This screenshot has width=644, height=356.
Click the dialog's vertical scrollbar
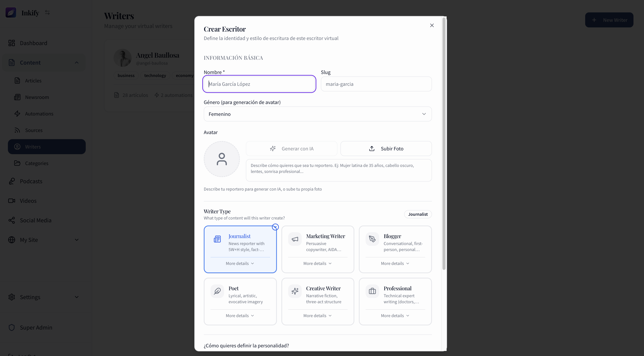click(444, 144)
